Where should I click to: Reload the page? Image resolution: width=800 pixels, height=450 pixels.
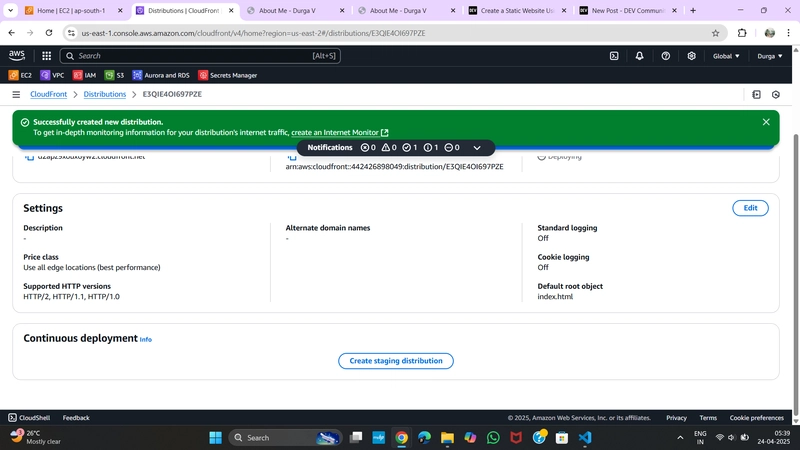pos(49,33)
